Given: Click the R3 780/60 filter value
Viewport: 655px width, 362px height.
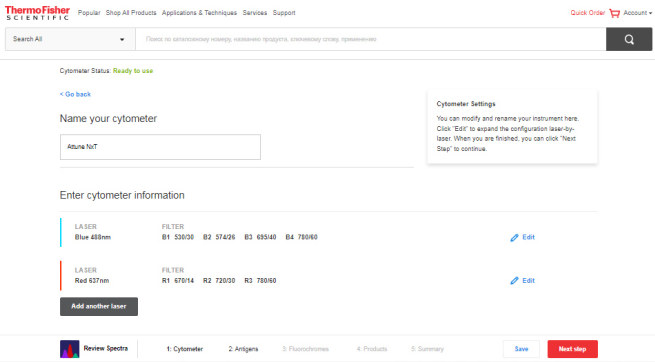Looking at the screenshot, I should click(x=260, y=281).
